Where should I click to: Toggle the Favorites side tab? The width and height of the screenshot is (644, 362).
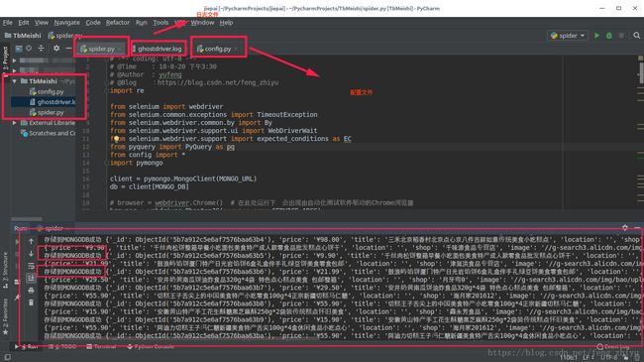(5, 316)
